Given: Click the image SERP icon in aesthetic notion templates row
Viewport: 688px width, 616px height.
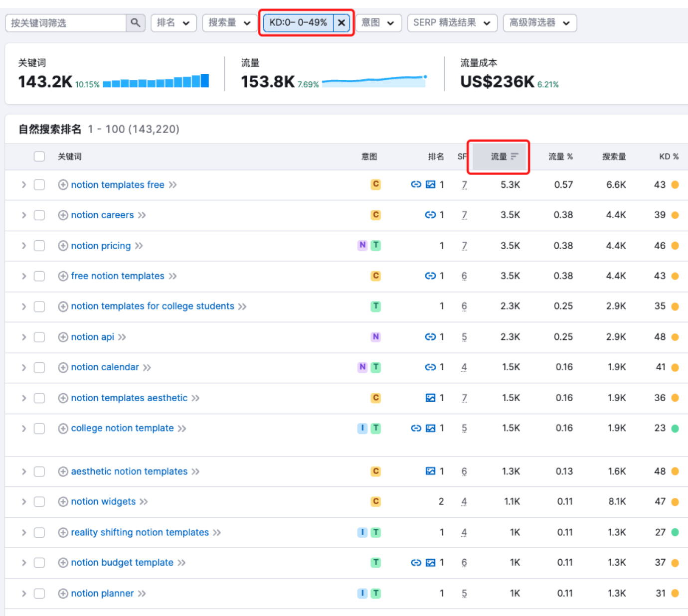Looking at the screenshot, I should click(x=430, y=471).
